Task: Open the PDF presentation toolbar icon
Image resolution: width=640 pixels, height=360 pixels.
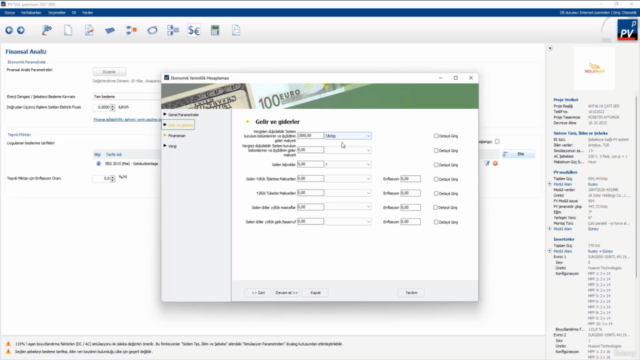Action: coord(236,30)
